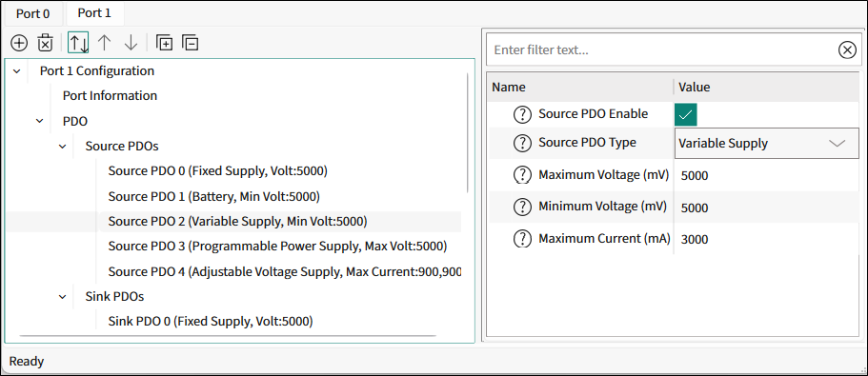
Task: Click the Delete item trash icon
Action: (45, 43)
